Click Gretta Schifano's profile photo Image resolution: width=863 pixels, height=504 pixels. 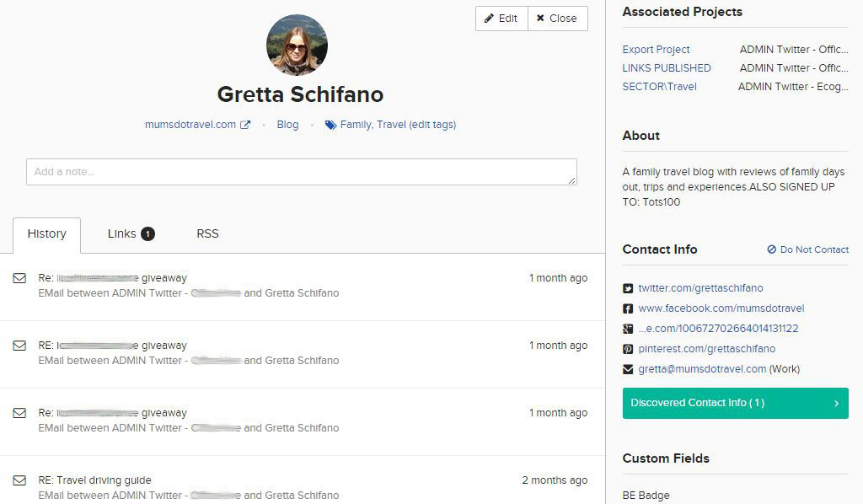(298, 45)
